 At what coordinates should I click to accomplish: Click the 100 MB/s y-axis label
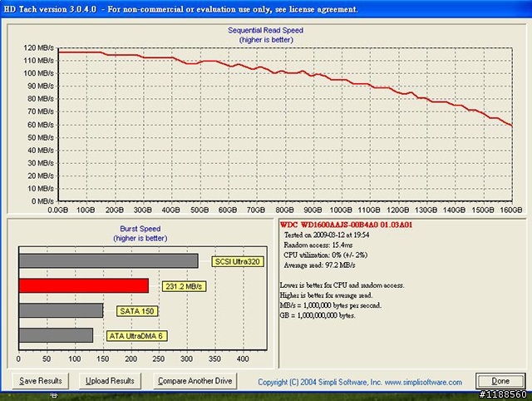click(x=38, y=73)
